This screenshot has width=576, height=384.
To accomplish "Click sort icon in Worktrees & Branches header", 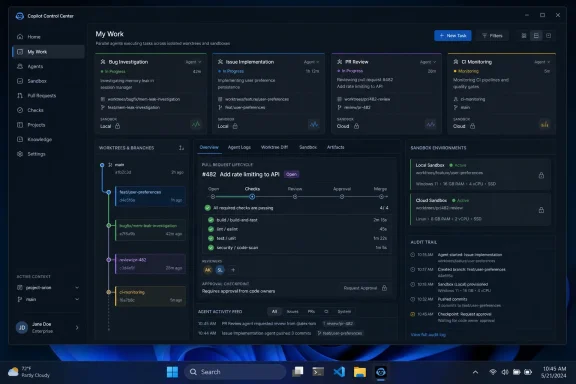I will [x=181, y=148].
